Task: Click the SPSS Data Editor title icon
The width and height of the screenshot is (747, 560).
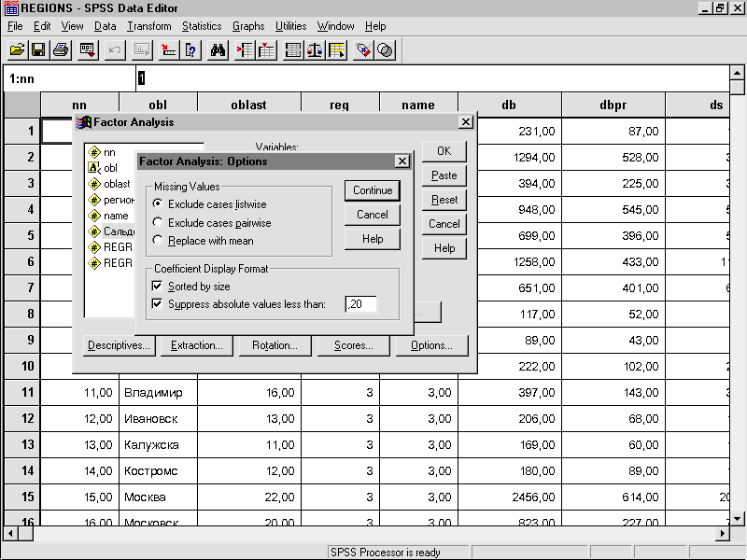Action: 10,8
